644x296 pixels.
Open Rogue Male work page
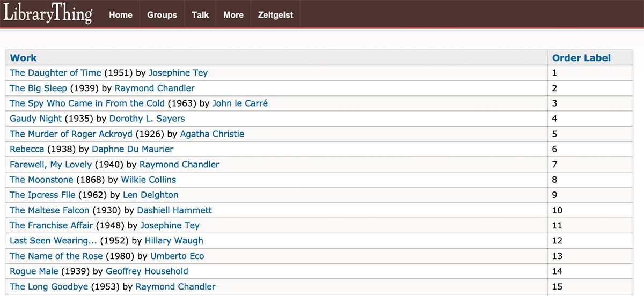click(34, 271)
